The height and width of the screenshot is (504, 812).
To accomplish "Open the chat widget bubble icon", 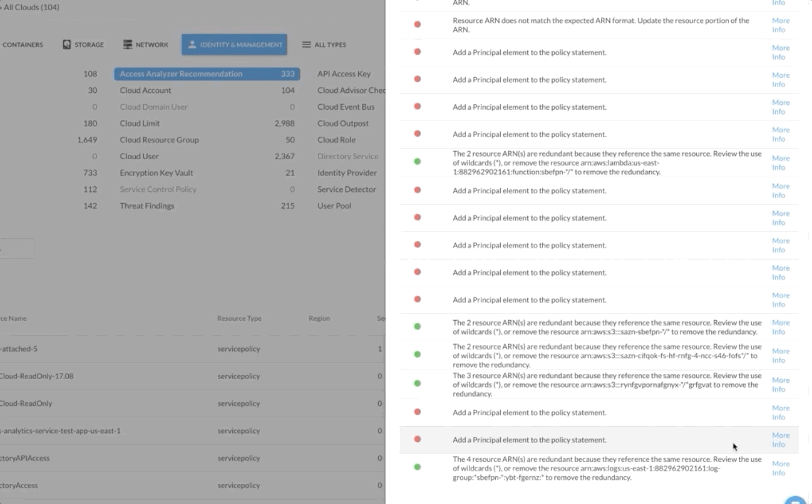I will coord(795,500).
